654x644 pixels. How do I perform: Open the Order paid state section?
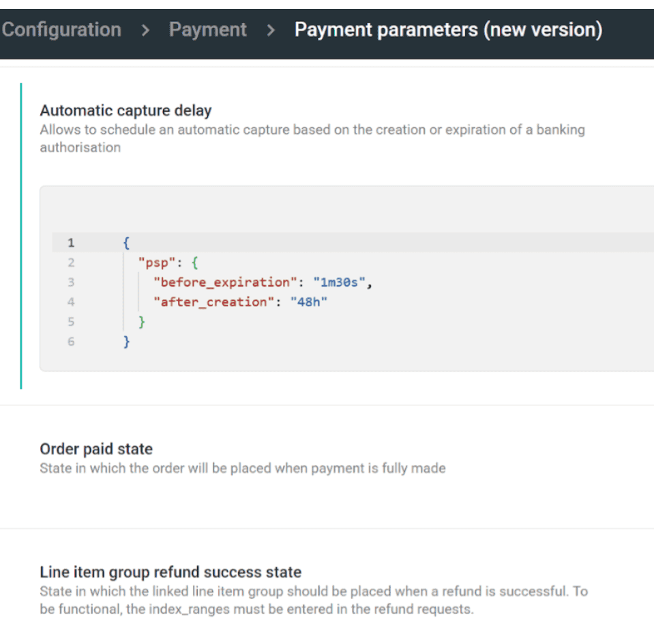tap(95, 449)
